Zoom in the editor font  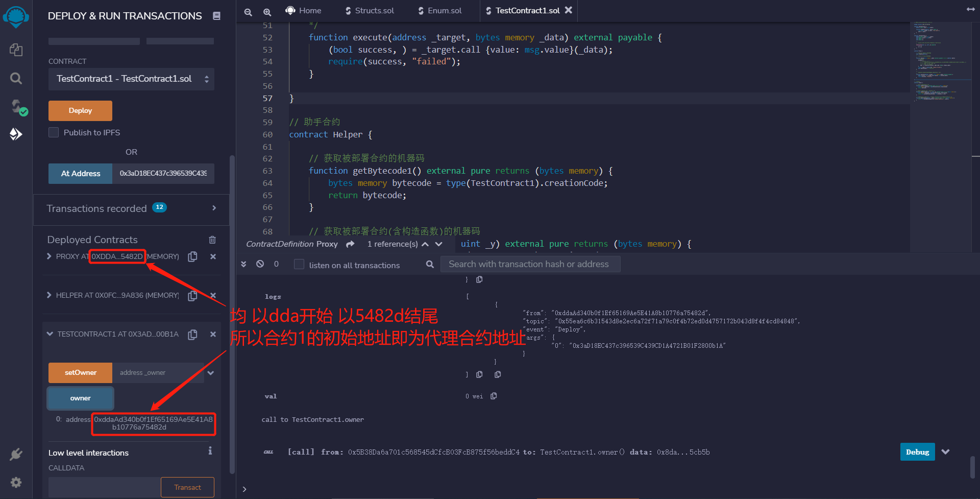click(x=267, y=12)
